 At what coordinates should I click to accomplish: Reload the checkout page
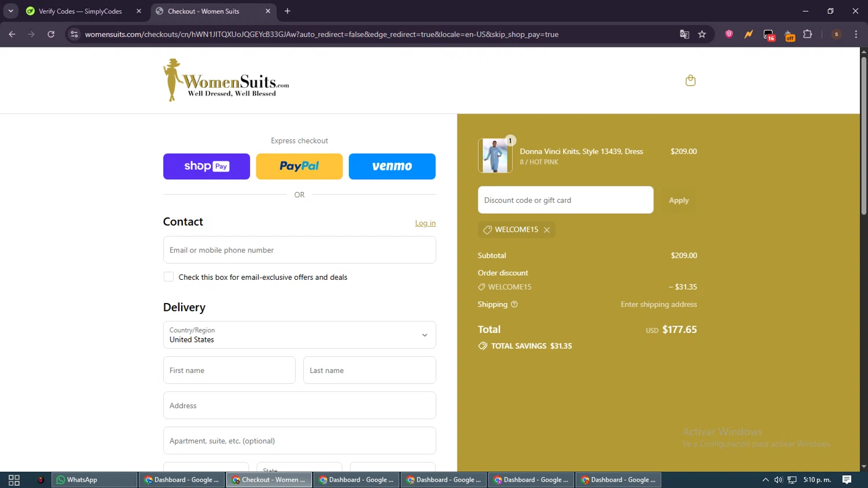pyautogui.click(x=51, y=34)
